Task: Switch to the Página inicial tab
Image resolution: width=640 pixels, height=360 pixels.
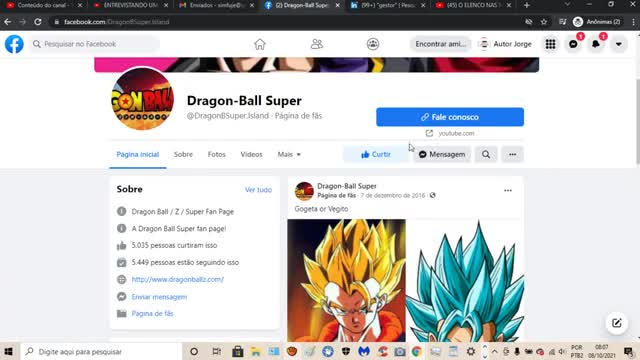Action: (138, 154)
